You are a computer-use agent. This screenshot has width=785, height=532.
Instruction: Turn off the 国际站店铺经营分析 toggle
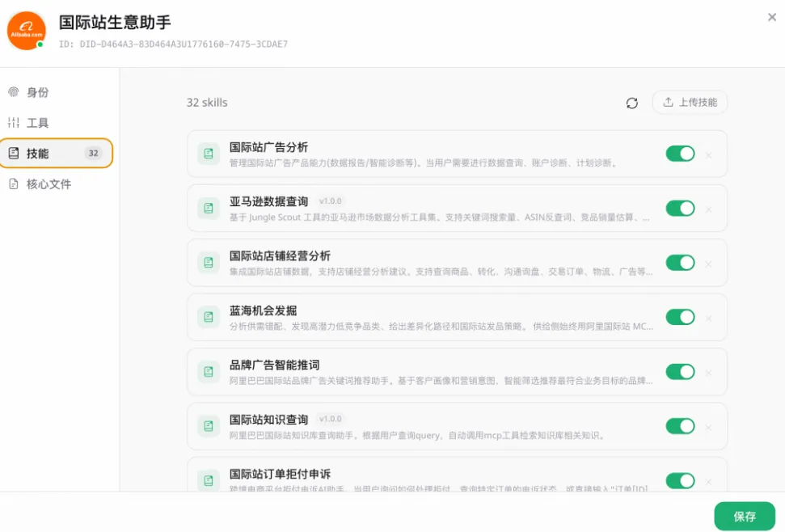click(x=681, y=263)
